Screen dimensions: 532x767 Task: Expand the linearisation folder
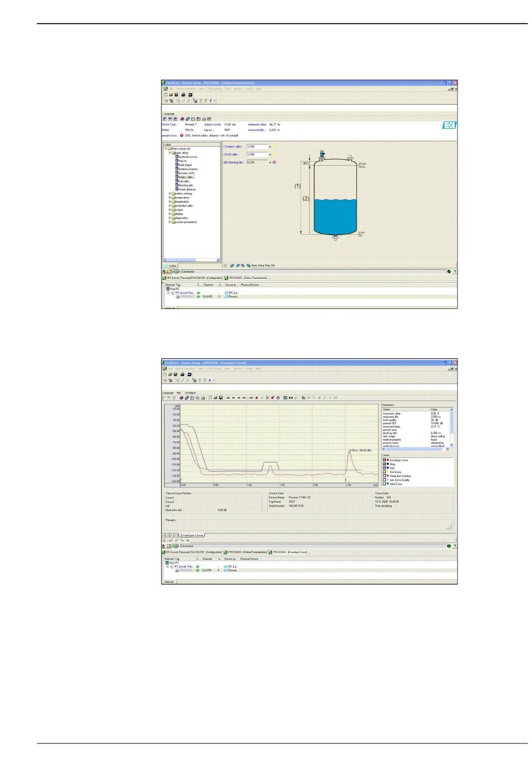tap(170, 202)
